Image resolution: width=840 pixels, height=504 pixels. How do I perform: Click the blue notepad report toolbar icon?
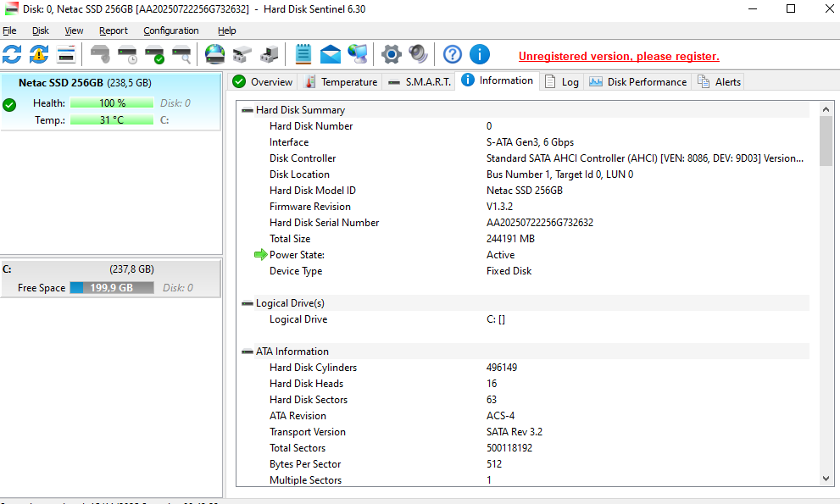pyautogui.click(x=303, y=55)
